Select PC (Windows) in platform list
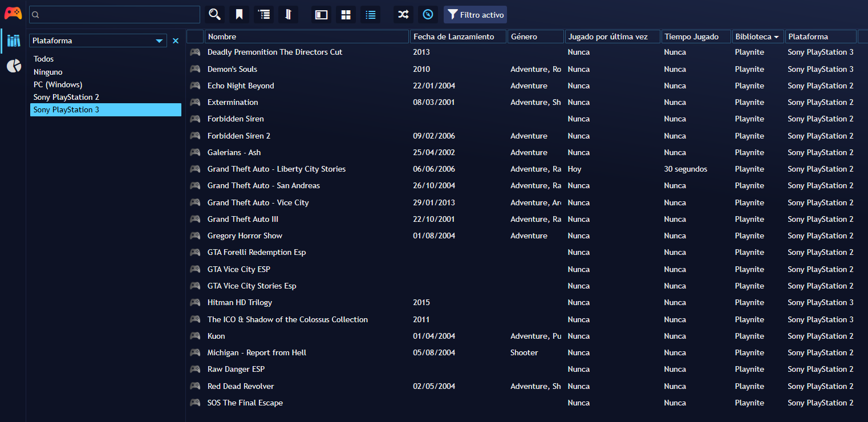This screenshot has height=422, width=868. (x=58, y=84)
